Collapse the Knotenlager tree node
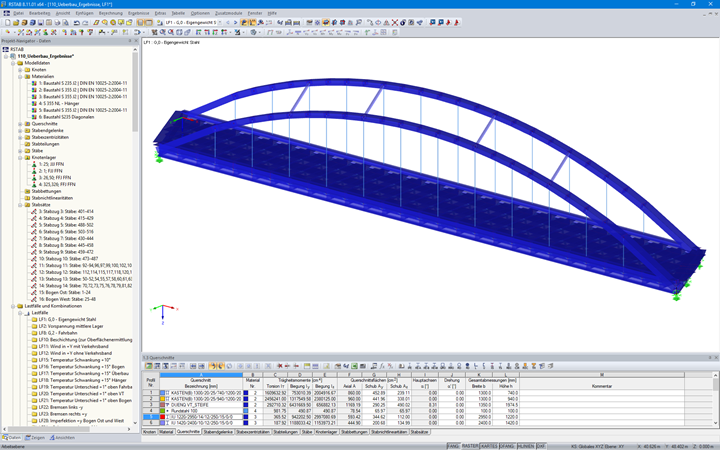The width and height of the screenshot is (720, 450). [x=20, y=158]
